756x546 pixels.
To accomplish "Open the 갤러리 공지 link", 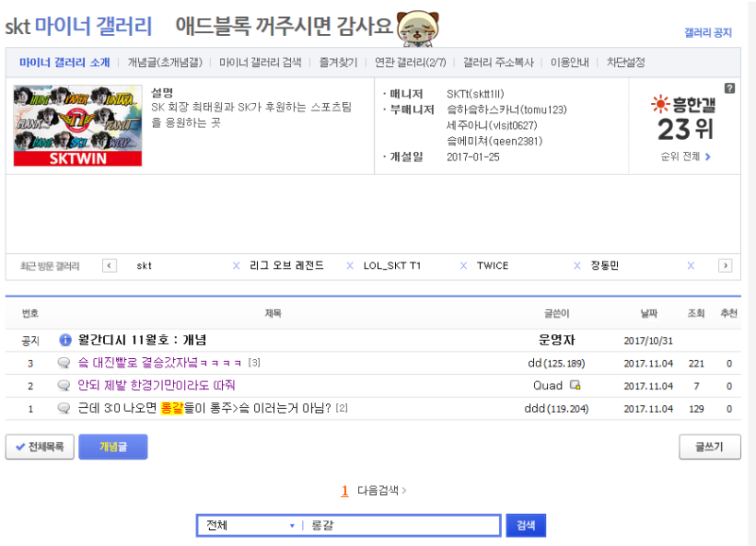I will click(708, 32).
